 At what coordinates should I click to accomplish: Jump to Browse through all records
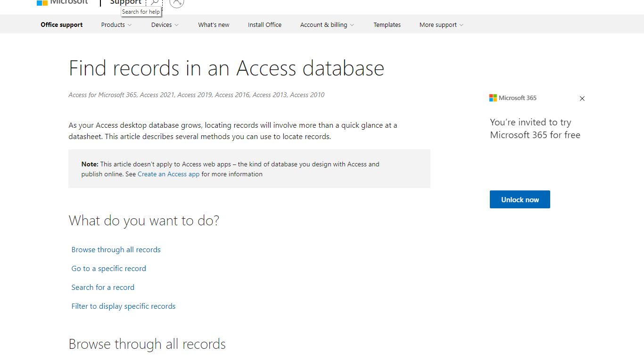tap(116, 249)
